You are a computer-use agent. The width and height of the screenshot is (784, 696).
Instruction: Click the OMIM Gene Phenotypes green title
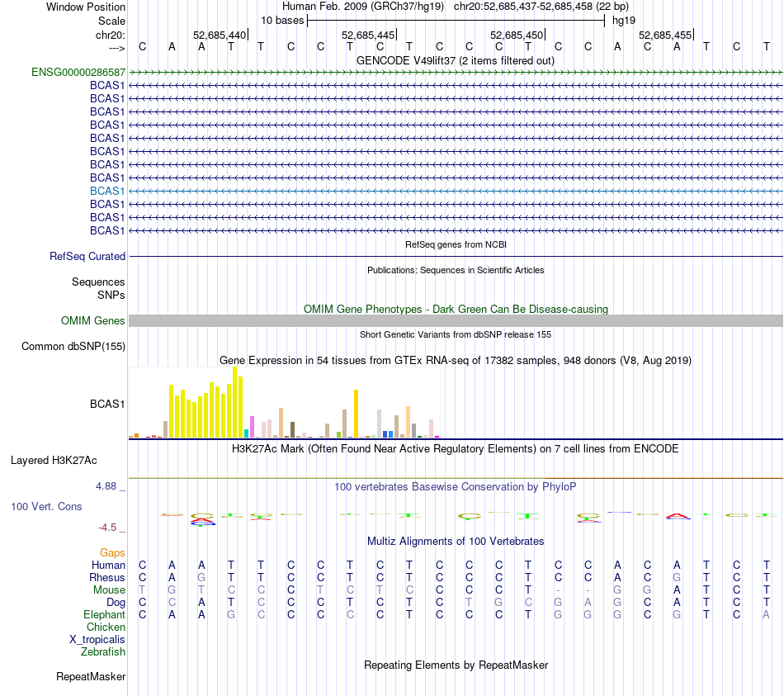point(456,310)
